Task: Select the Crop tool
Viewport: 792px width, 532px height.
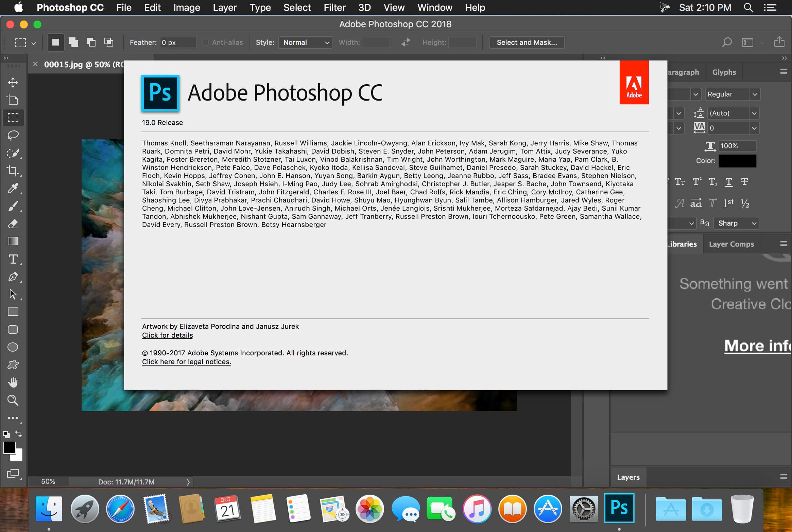Action: click(x=13, y=171)
